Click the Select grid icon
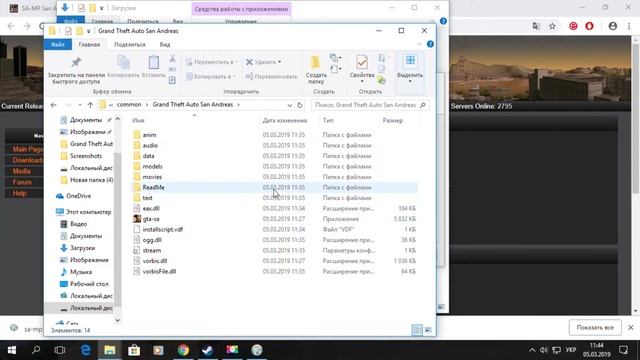The width and height of the screenshot is (640, 360). (410, 61)
